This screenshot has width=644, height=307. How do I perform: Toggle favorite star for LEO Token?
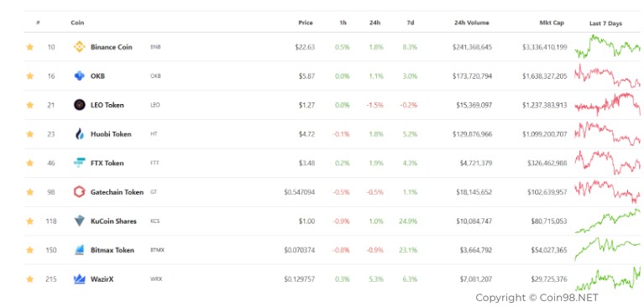tap(30, 105)
